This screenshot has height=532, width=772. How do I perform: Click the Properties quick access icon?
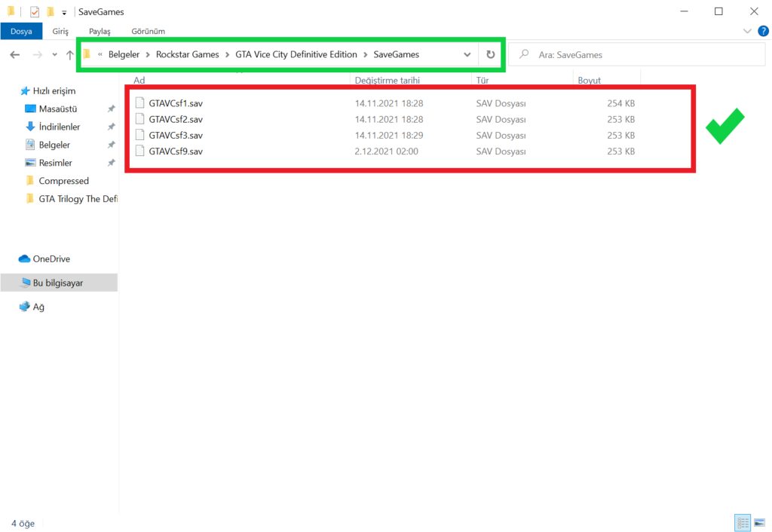tap(34, 12)
